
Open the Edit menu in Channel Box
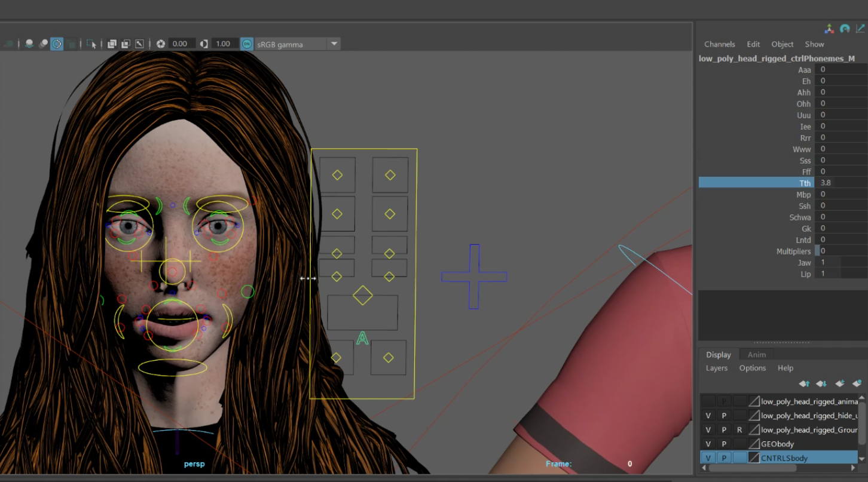(753, 44)
